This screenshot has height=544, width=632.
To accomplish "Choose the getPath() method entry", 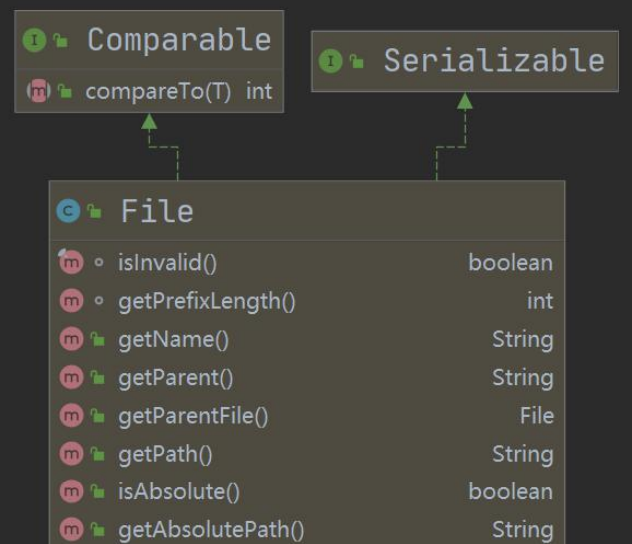I will click(165, 453).
